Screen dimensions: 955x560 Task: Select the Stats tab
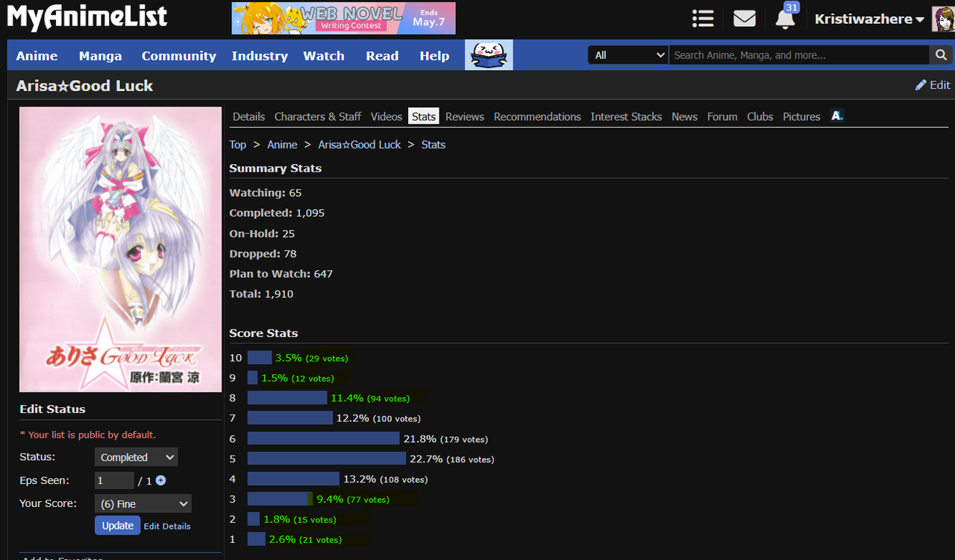coord(424,116)
